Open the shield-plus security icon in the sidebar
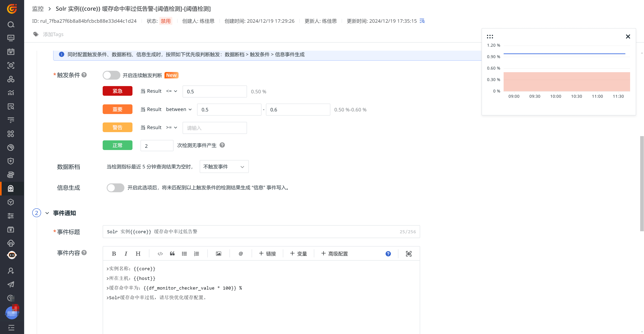644x334 pixels. point(11,161)
